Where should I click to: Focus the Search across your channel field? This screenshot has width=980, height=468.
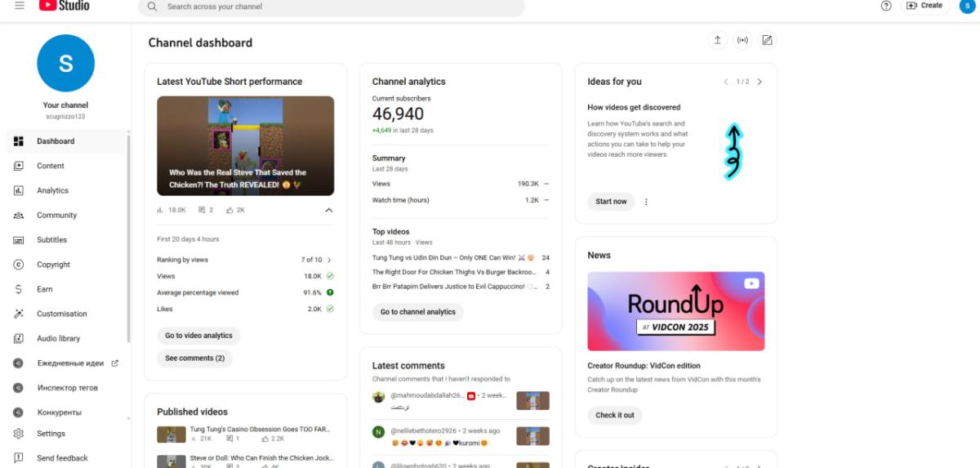pos(332,7)
